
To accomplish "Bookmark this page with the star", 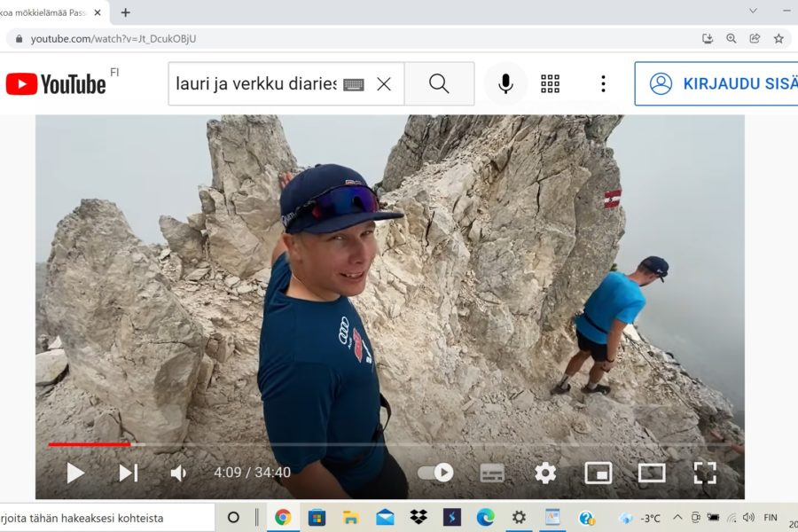I will [778, 38].
